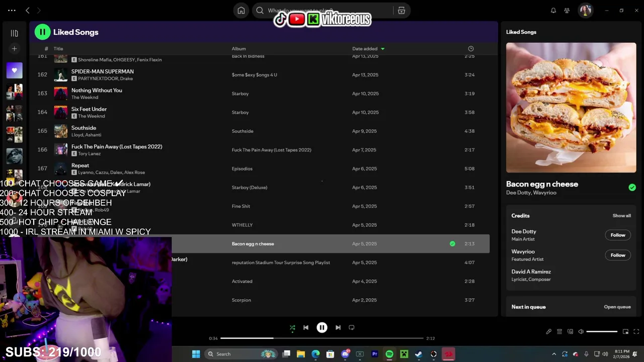Open the Liked Songs heart tile in the sidebar
Viewport: 644px width, 362px height.
[14, 70]
